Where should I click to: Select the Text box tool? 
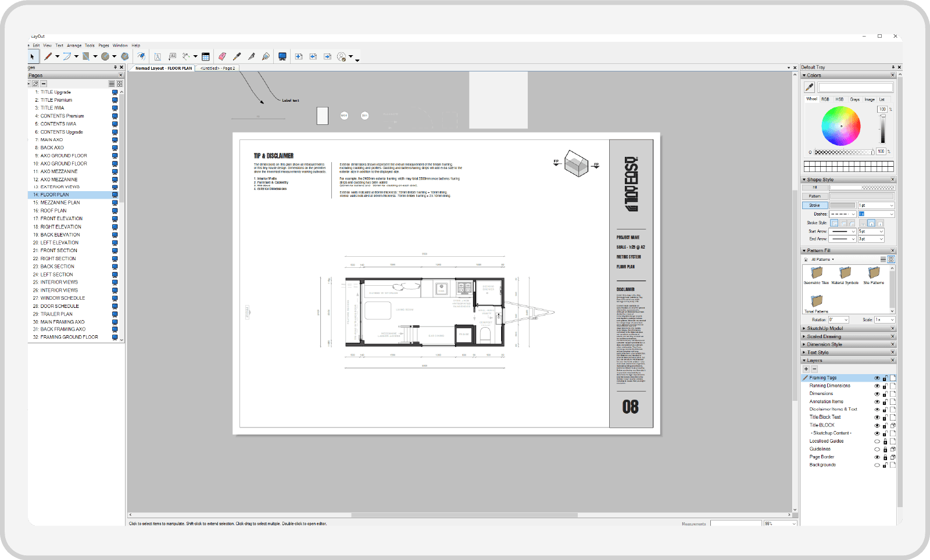[158, 56]
